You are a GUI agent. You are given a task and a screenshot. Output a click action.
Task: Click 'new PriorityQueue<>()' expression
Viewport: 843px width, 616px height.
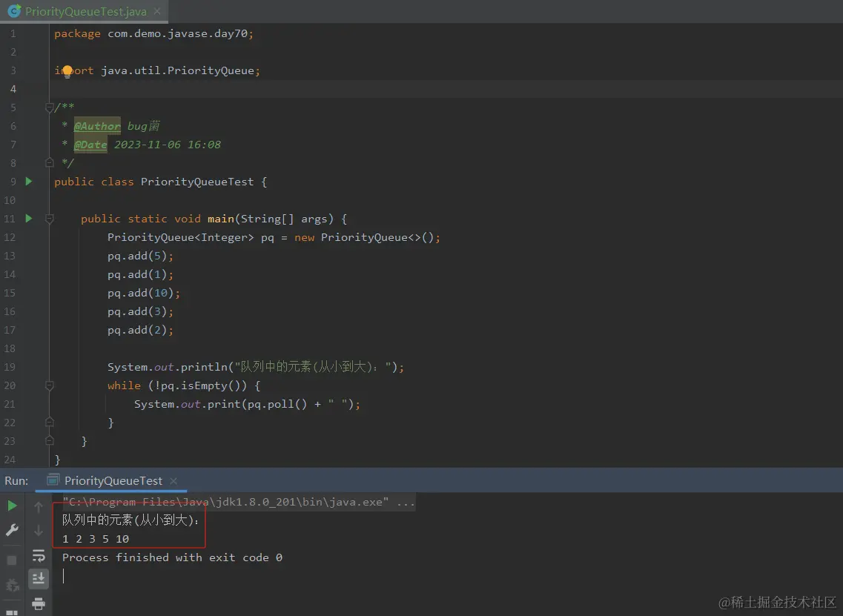[365, 237]
